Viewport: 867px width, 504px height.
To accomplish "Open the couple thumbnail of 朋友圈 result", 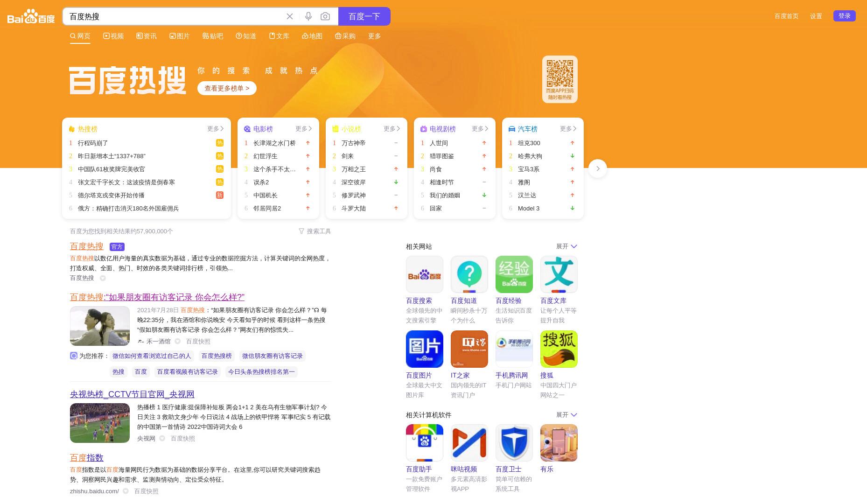I will pyautogui.click(x=100, y=326).
